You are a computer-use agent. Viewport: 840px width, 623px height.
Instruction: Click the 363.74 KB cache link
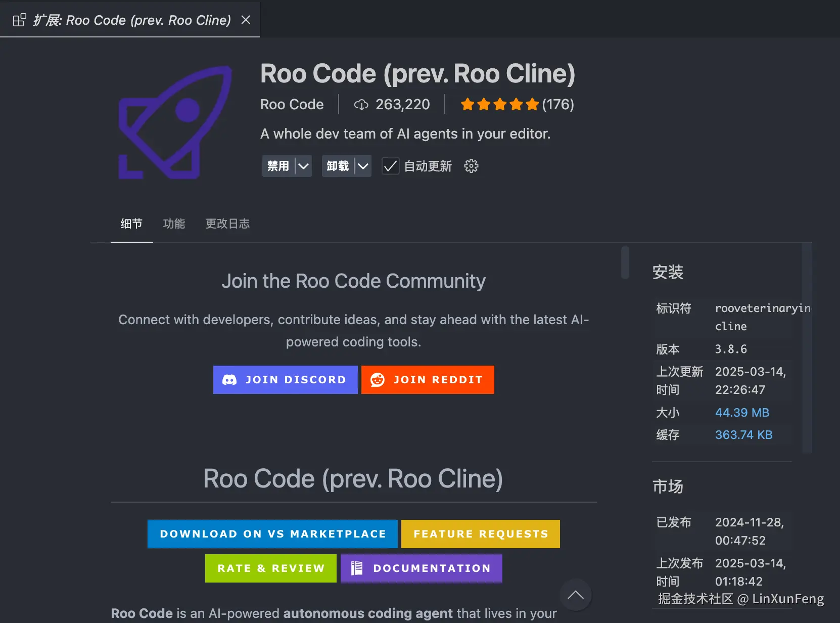coord(743,435)
